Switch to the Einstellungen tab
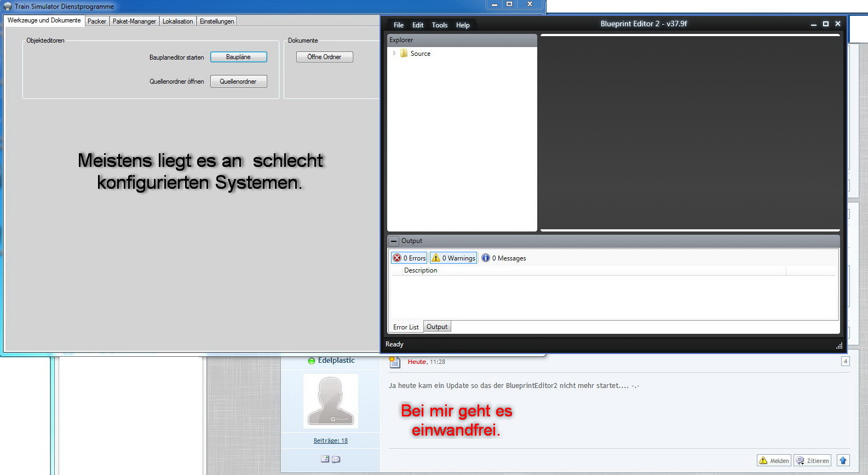The height and width of the screenshot is (475, 868). pyautogui.click(x=217, y=21)
